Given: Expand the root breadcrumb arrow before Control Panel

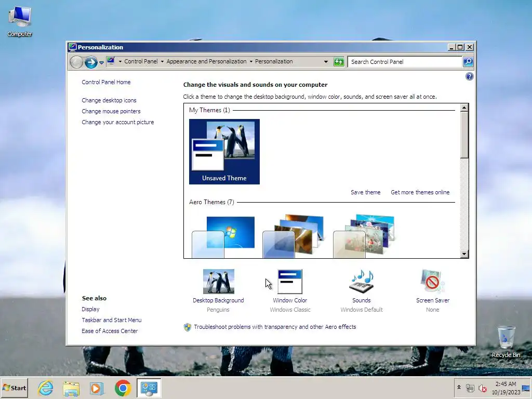Looking at the screenshot, I should (120, 61).
